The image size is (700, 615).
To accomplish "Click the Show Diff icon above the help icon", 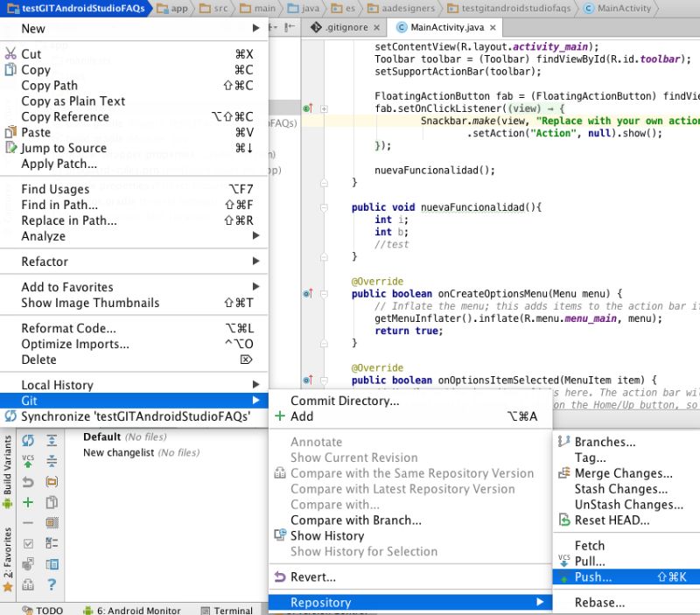I will pyautogui.click(x=28, y=584).
